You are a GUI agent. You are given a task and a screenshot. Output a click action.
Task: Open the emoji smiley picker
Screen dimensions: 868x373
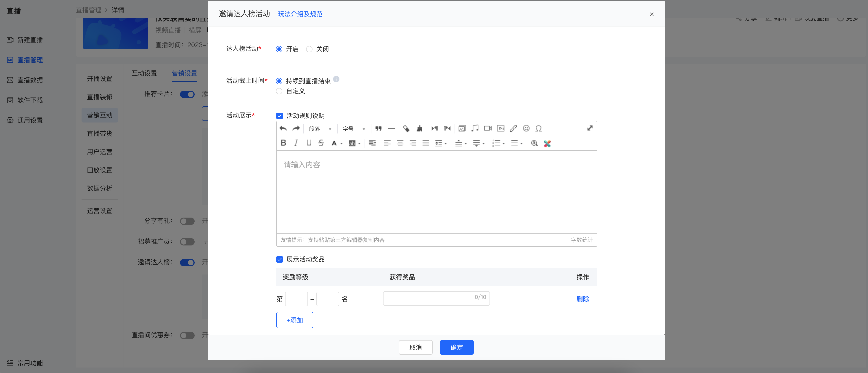[526, 128]
